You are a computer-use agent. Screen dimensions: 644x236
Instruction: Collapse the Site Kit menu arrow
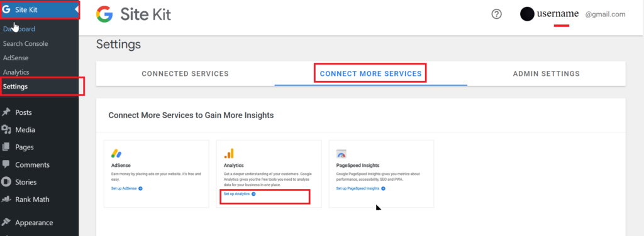[x=76, y=10]
